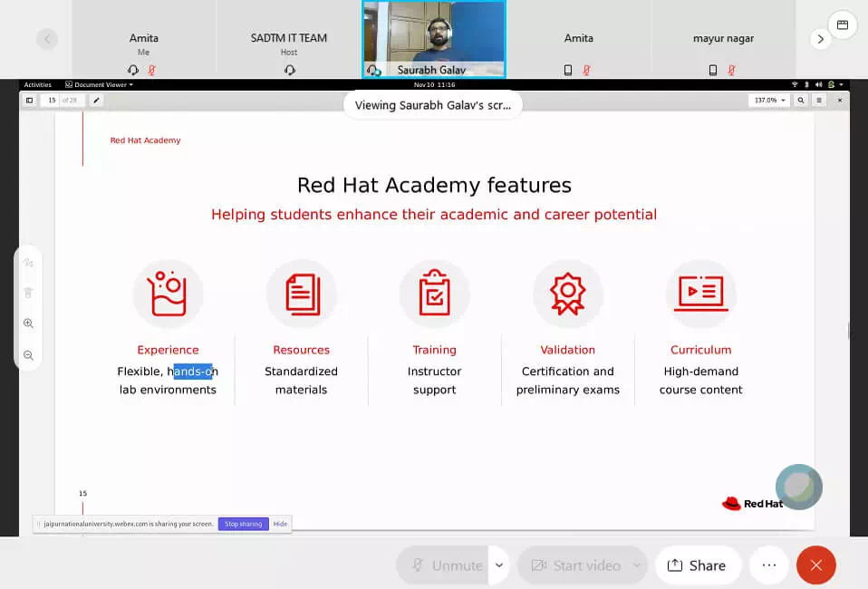The image size is (868, 589).
Task: Click the floating Webex assistant bubble
Action: (799, 487)
